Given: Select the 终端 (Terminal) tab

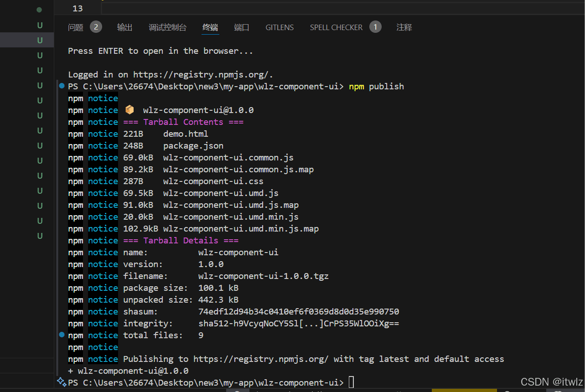Looking at the screenshot, I should [x=210, y=27].
